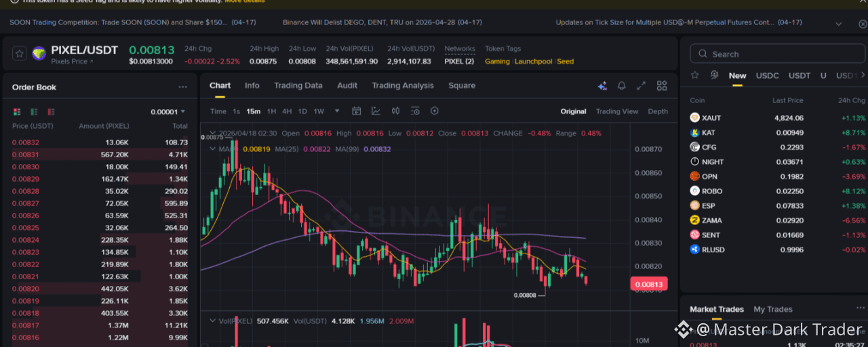Screen dimensions: 868x347
Task: Open the Trading Analysis tab
Action: [403, 85]
